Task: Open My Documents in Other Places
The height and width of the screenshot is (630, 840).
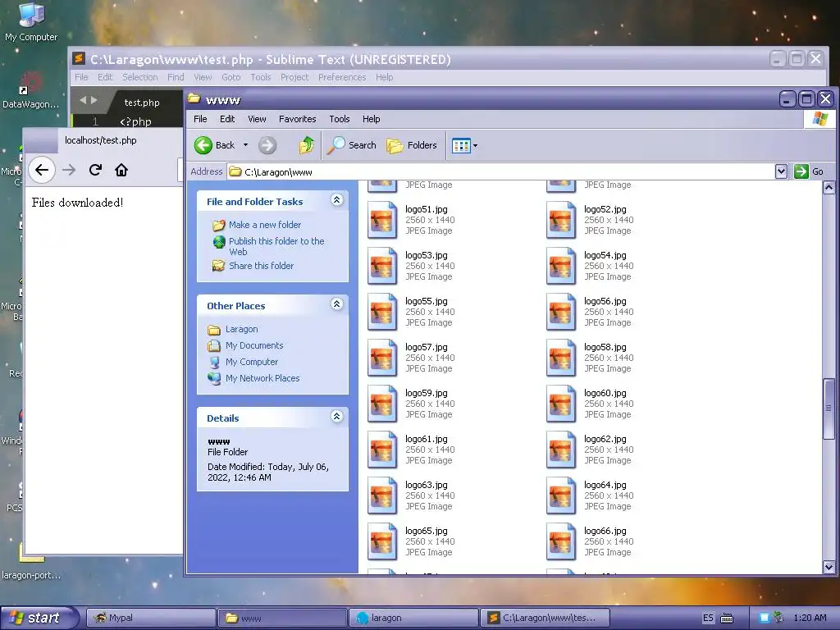Action: 254,345
